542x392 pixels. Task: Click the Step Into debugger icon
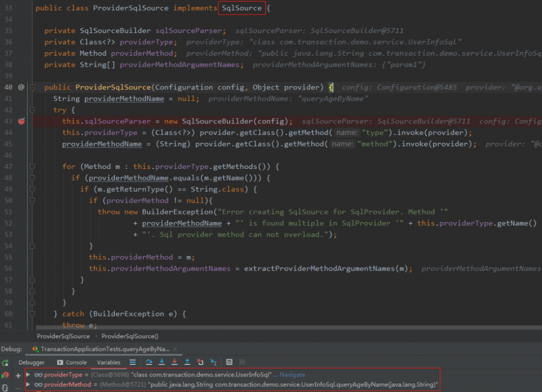(x=162, y=362)
